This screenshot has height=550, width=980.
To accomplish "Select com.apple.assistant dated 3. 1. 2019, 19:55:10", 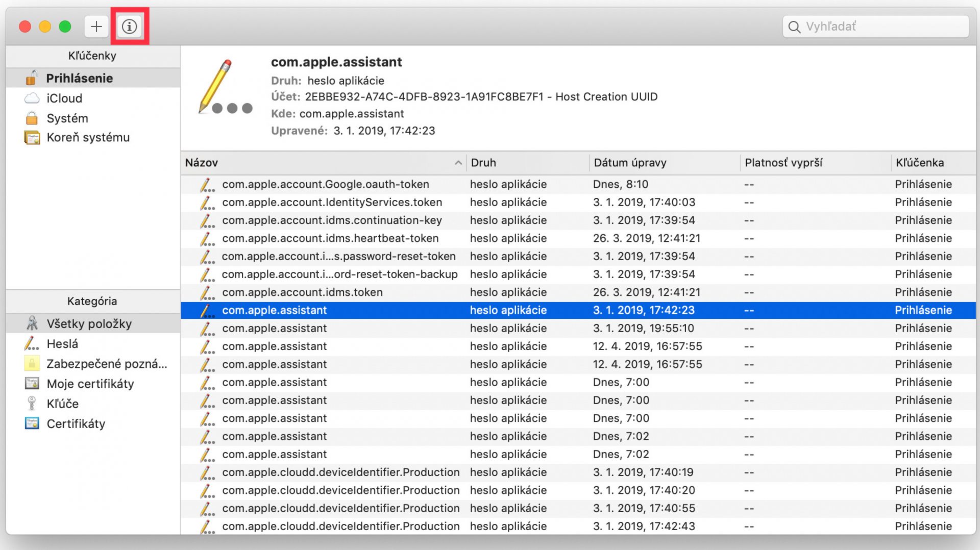I will (x=578, y=328).
